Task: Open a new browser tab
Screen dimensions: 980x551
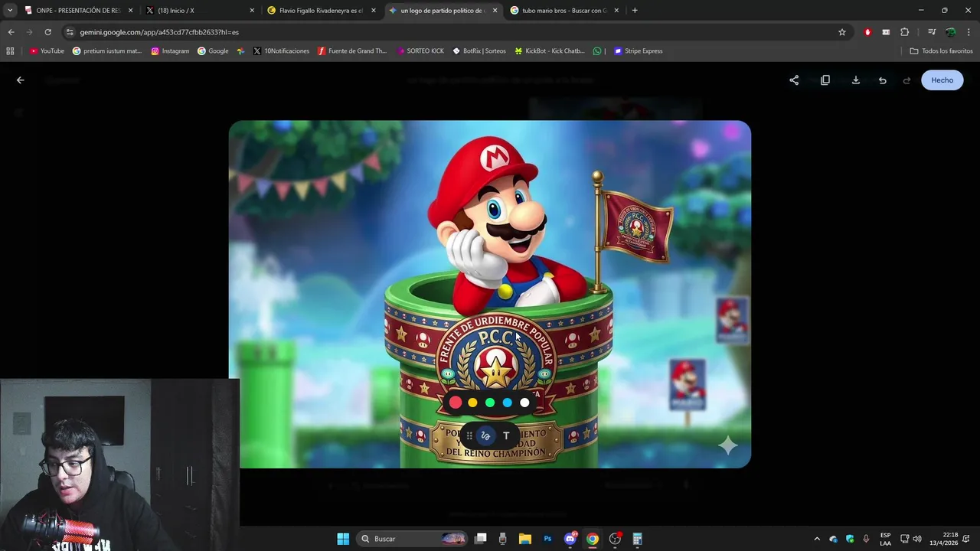Action: point(635,11)
